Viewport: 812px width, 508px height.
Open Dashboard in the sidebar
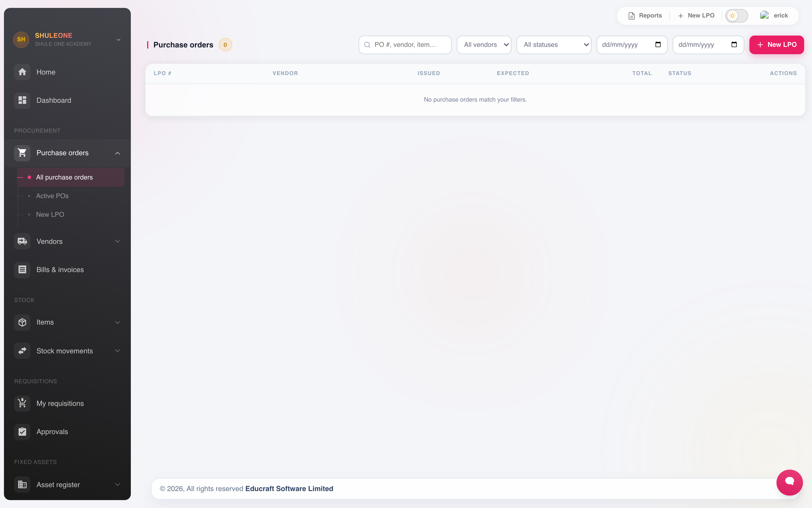[67, 100]
